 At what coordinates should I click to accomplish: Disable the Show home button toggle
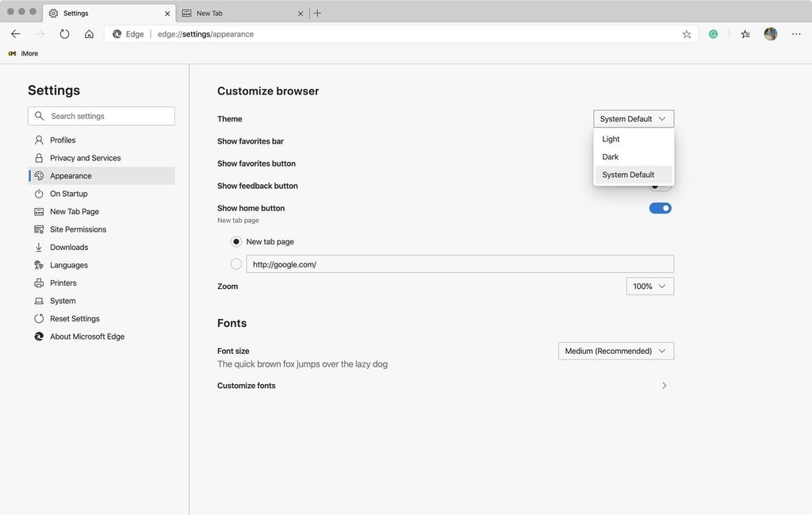point(660,207)
